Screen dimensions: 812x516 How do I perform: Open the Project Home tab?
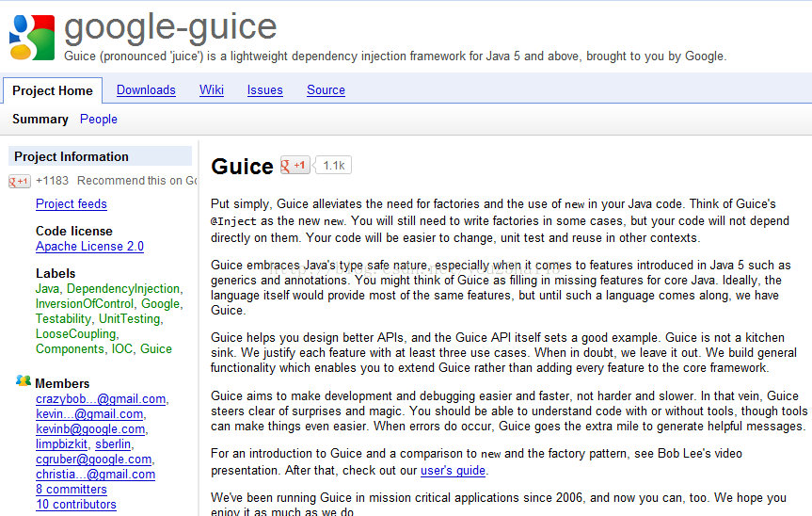[53, 90]
